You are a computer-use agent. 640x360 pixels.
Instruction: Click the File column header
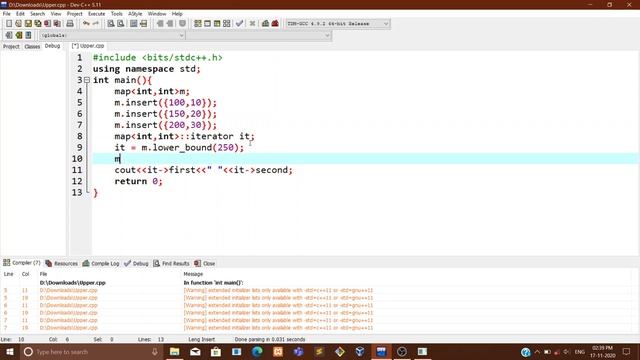pos(43,274)
